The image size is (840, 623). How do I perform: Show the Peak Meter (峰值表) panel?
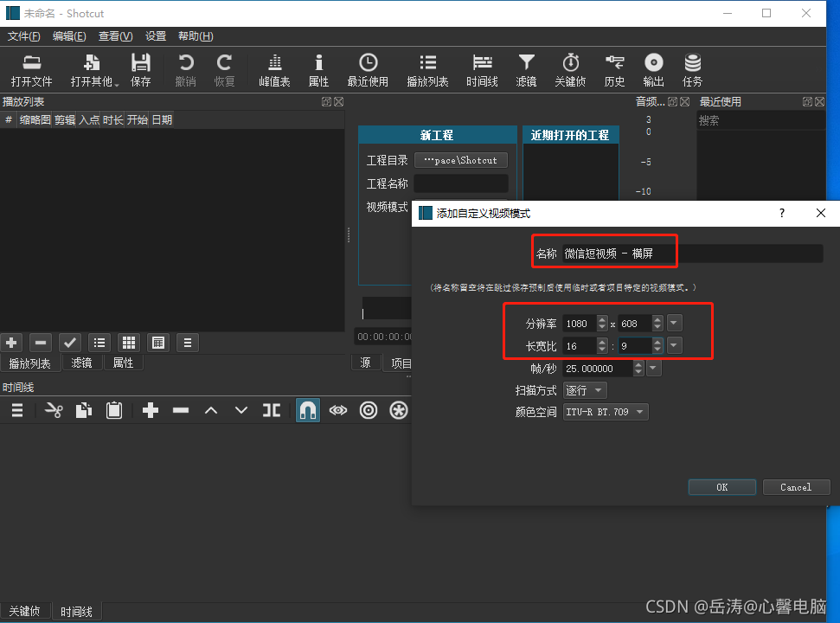tap(274, 70)
